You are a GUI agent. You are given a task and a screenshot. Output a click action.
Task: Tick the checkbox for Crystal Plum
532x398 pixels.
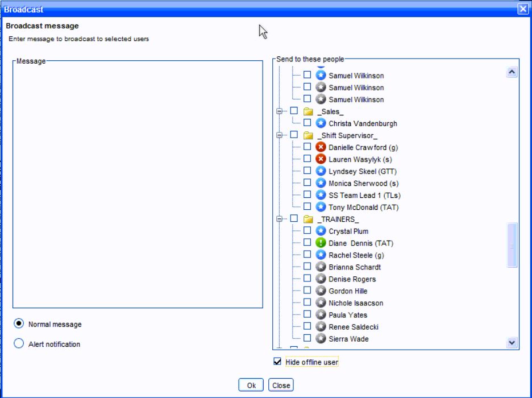(307, 231)
